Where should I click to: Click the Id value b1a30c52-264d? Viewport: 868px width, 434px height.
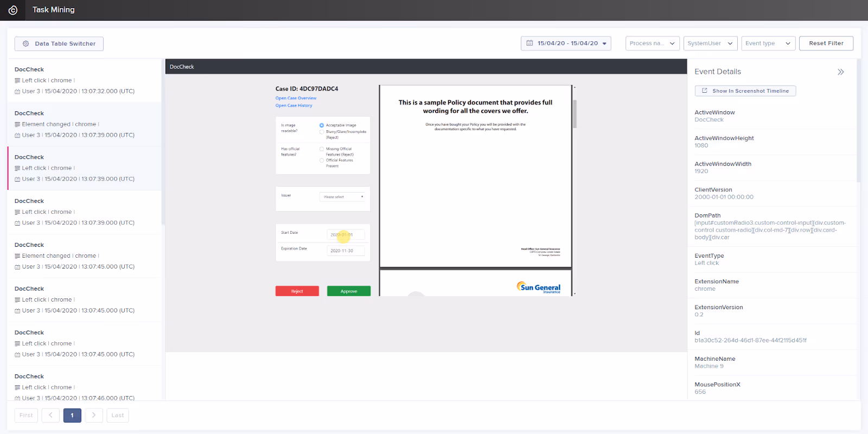coord(750,341)
